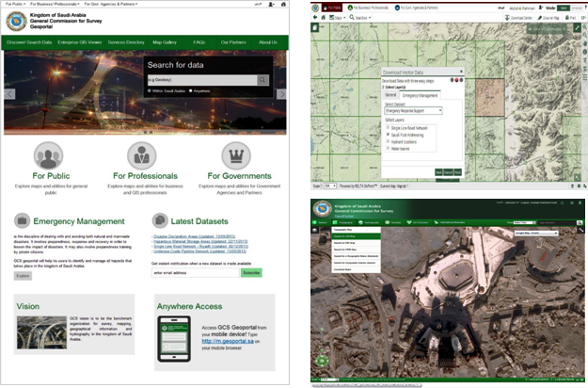
Task: Close the Download Vector Data dialog
Action: 461,72
